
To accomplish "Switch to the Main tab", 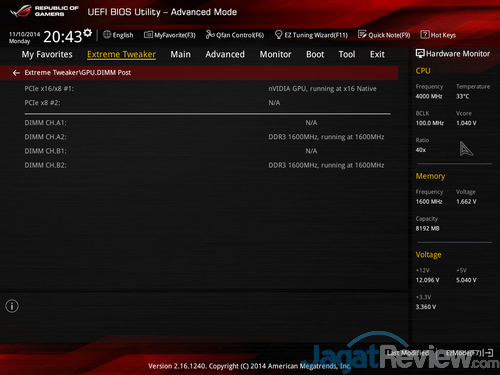I will click(180, 54).
